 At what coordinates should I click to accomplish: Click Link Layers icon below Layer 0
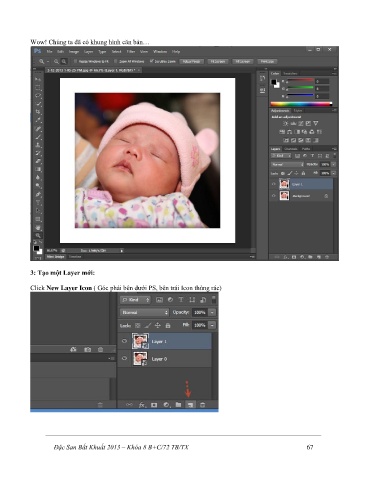[x=129, y=405]
